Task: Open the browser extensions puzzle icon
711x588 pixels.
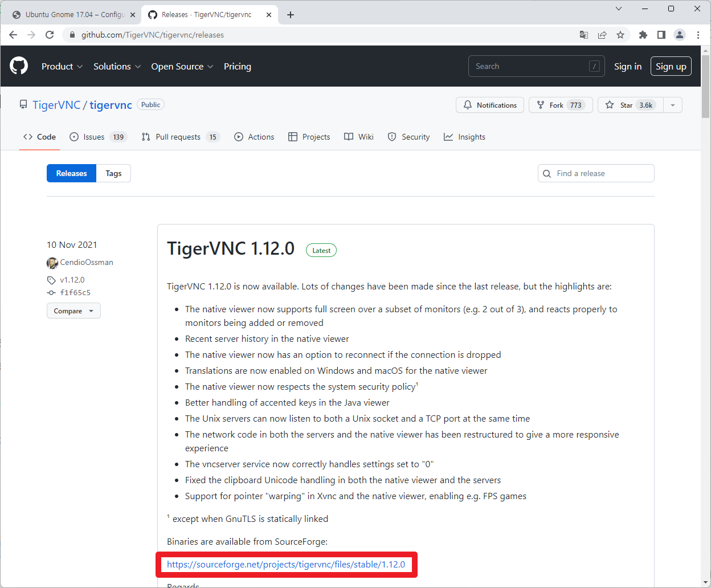Action: point(643,35)
